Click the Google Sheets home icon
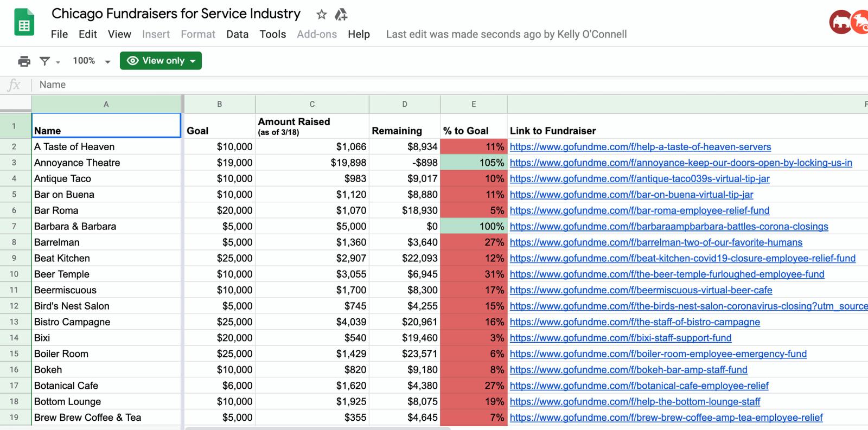This screenshot has height=430, width=868. [23, 24]
